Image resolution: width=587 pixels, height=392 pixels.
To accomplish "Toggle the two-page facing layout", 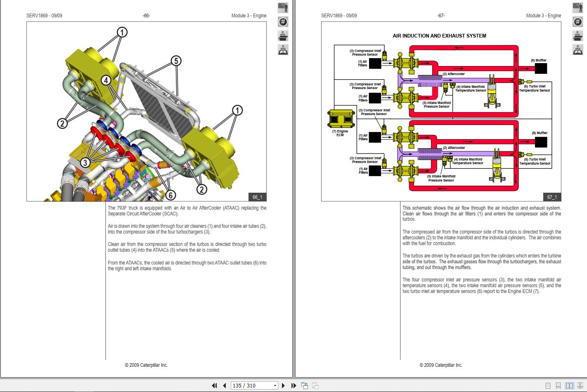I will (x=569, y=386).
